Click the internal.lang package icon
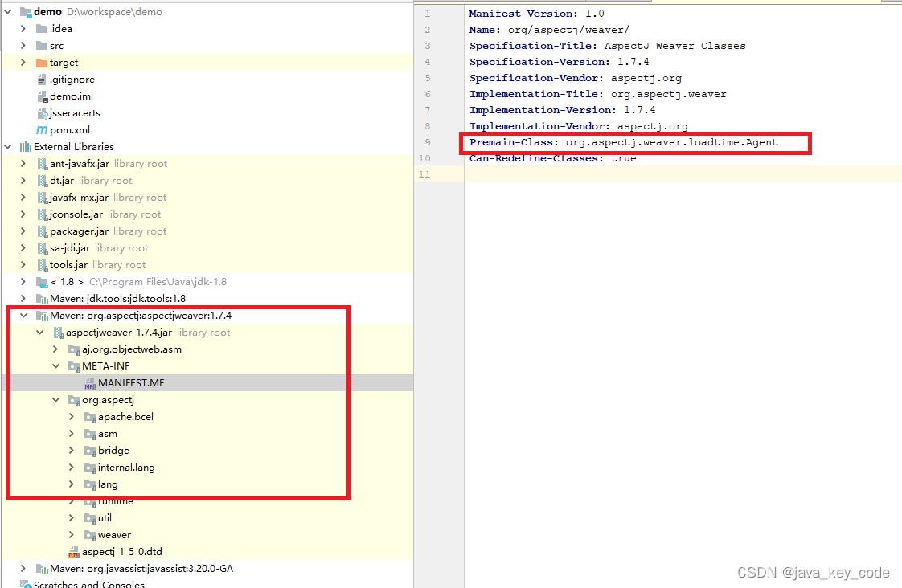This screenshot has width=902, height=588. 90,468
